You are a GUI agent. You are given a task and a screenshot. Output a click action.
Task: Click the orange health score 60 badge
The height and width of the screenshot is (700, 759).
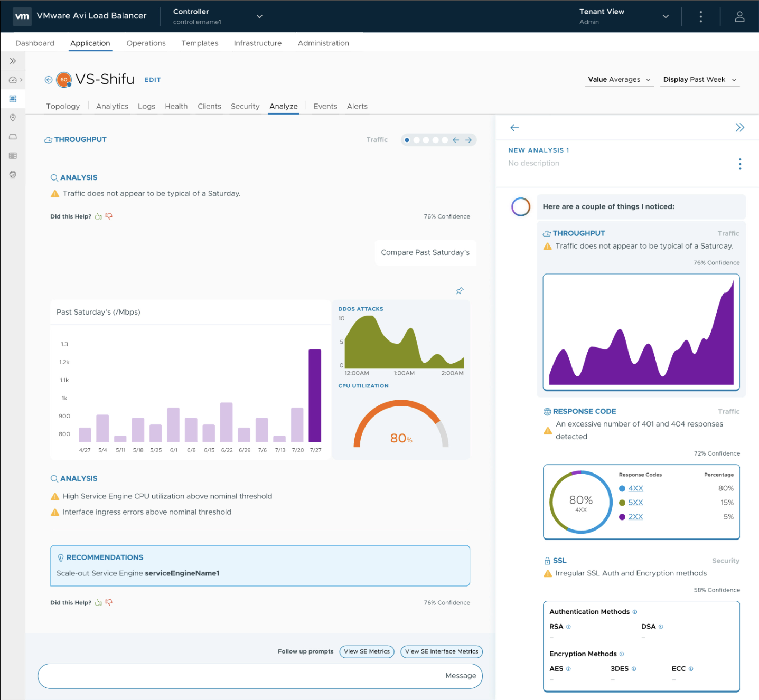pyautogui.click(x=64, y=80)
